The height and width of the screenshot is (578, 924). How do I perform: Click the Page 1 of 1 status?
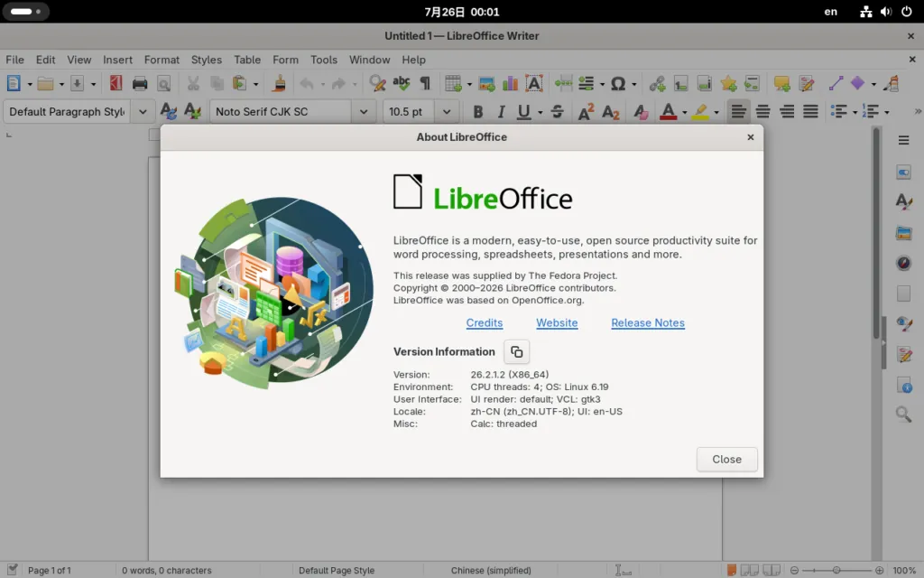50,571
